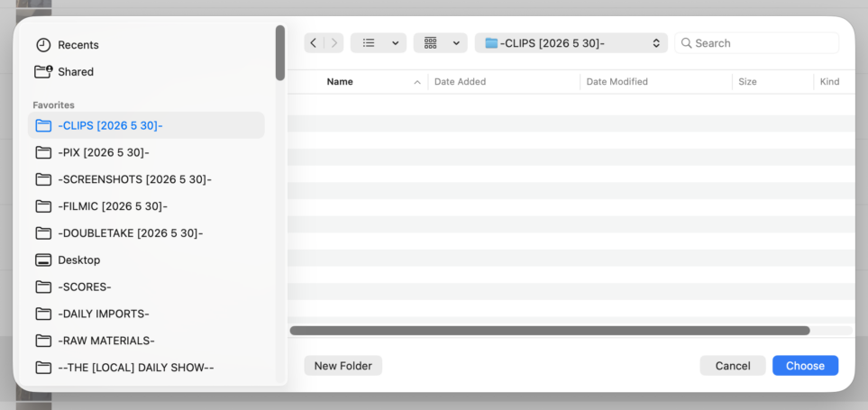Expand the grouping options chevron
Screen dimensions: 868x410
pos(456,43)
